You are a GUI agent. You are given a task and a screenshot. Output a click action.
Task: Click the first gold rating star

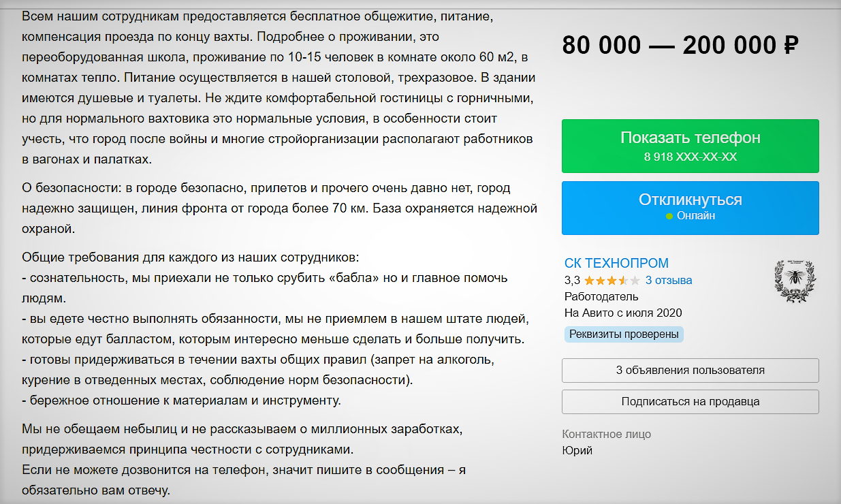589,281
